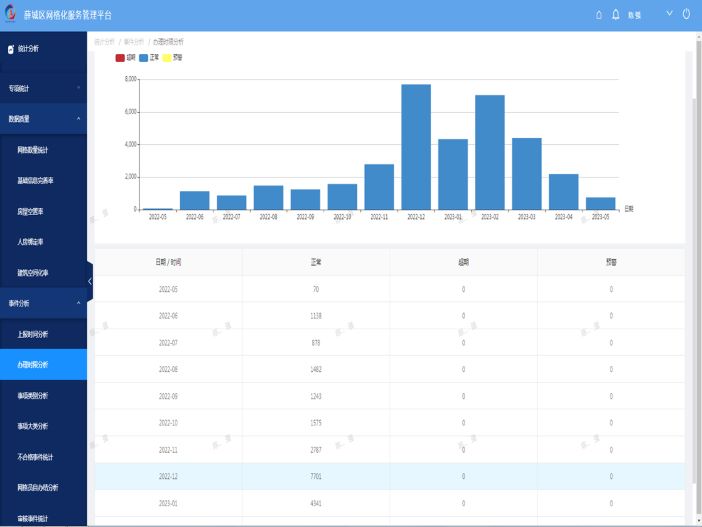Click the value 1575 in 正常 column
702x527 pixels.
[316, 423]
